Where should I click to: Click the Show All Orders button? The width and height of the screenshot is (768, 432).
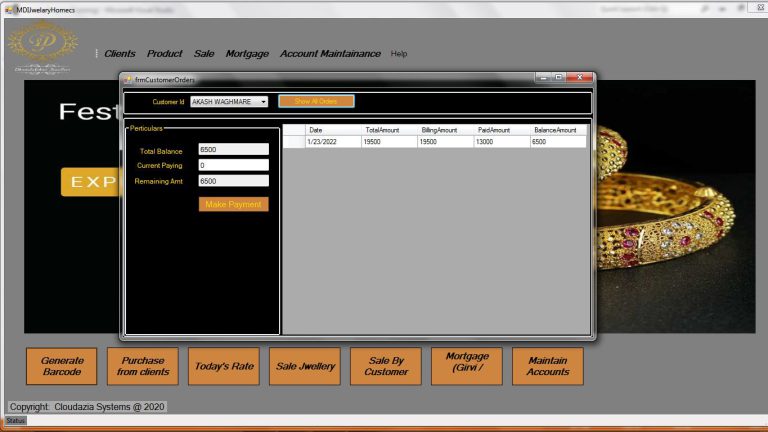tap(316, 101)
